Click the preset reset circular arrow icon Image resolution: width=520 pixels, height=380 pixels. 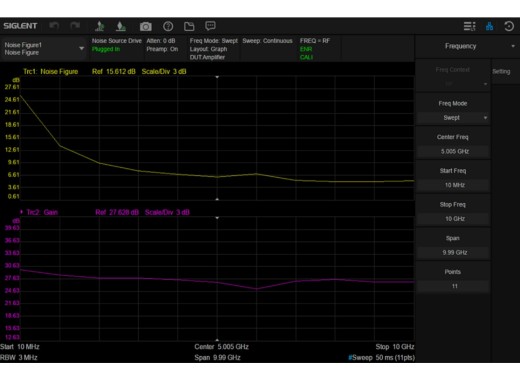[x=509, y=26]
